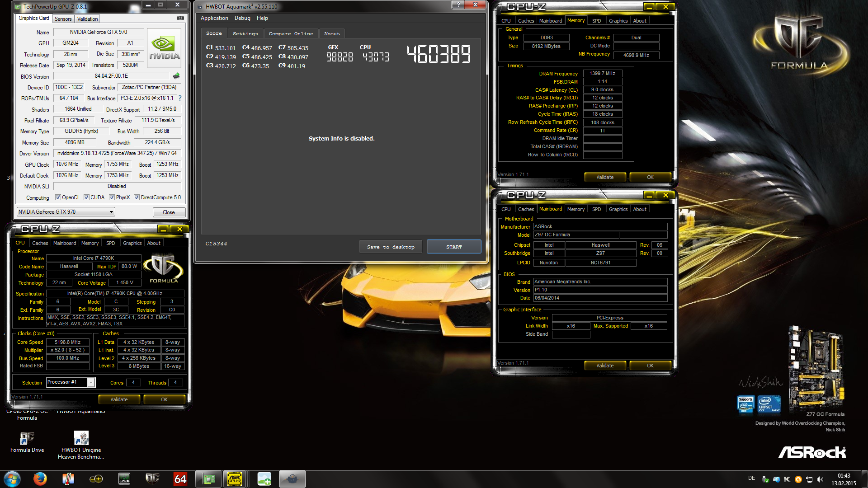The width and height of the screenshot is (868, 488).
Task: Click the GPU Name field NVIDIA GeForce GTX 970
Action: click(x=99, y=32)
